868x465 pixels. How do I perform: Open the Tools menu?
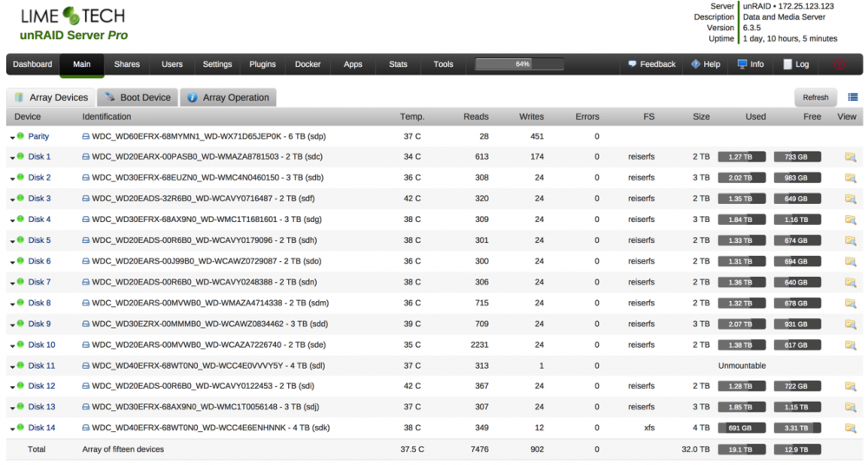[x=444, y=64]
